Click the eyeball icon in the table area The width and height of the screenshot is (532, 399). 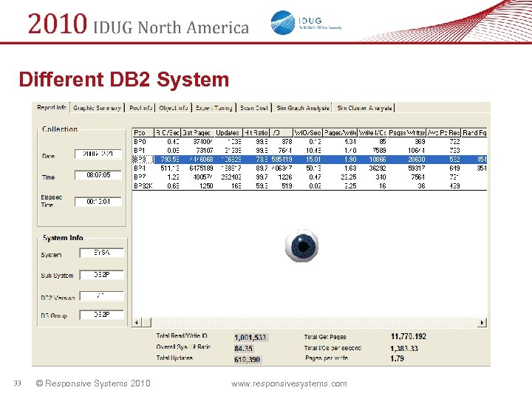click(302, 247)
